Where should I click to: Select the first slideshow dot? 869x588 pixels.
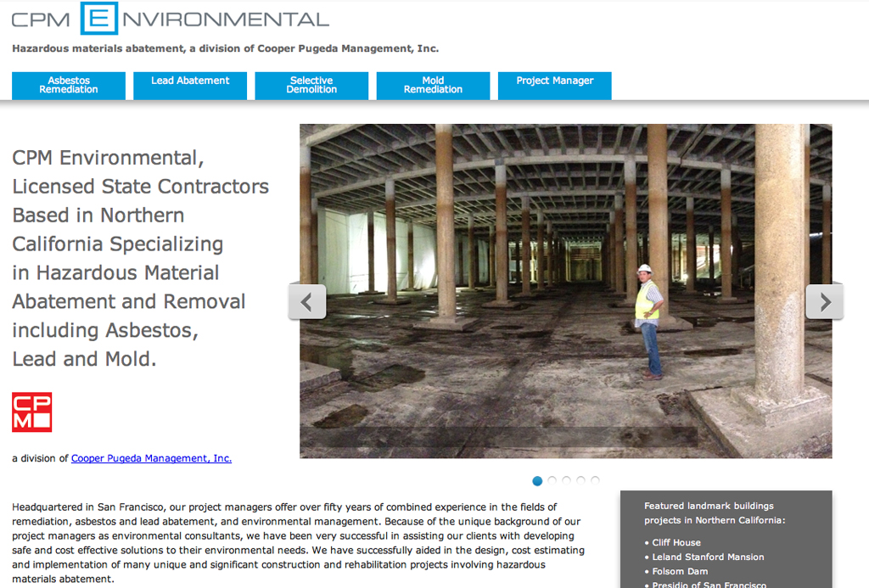[537, 481]
